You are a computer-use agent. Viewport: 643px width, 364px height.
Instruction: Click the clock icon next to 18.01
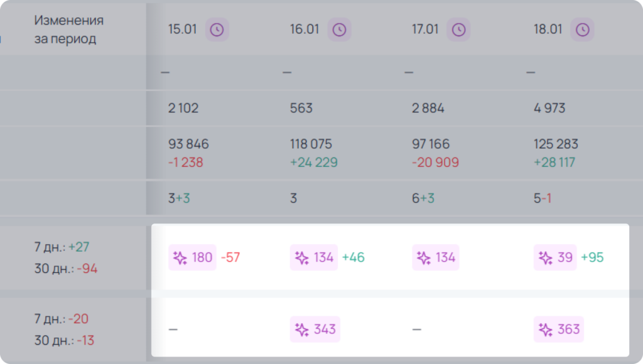[582, 29]
